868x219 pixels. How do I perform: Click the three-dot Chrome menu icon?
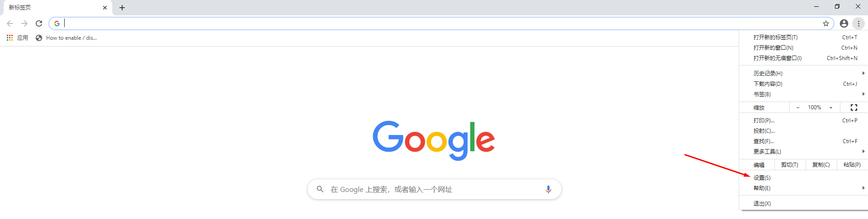tap(859, 23)
